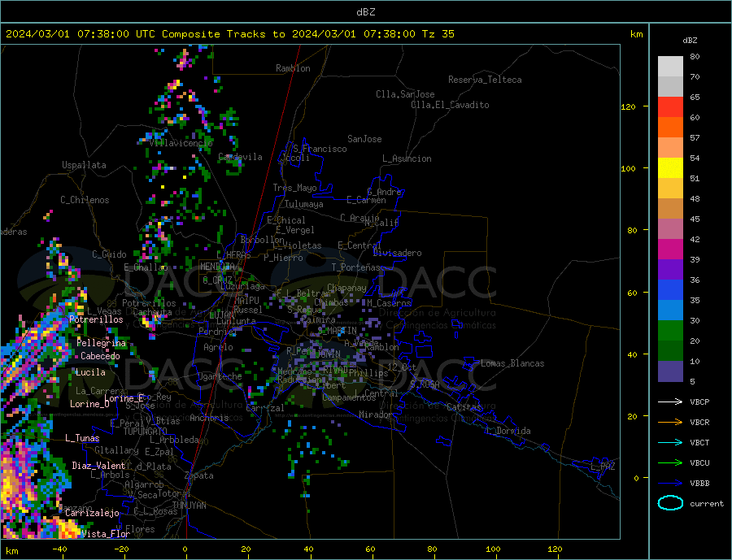Image resolution: width=732 pixels, height=560 pixels.
Task: Click the dBZ title at top
Action: 365,12
